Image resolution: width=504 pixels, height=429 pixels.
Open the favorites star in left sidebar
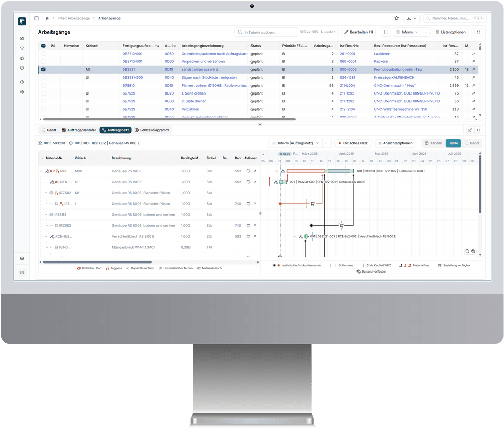pyautogui.click(x=22, y=58)
